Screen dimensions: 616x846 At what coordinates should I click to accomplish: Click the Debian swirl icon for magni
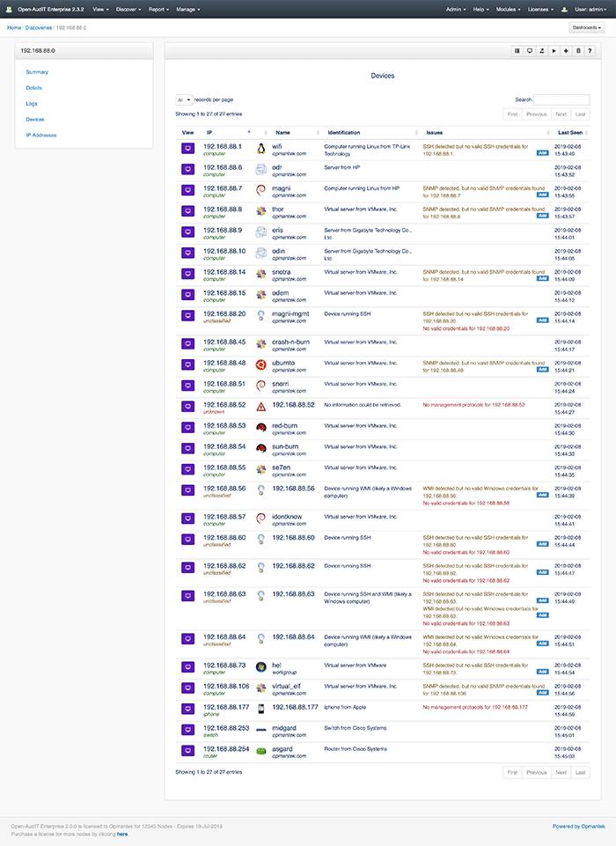point(261,190)
